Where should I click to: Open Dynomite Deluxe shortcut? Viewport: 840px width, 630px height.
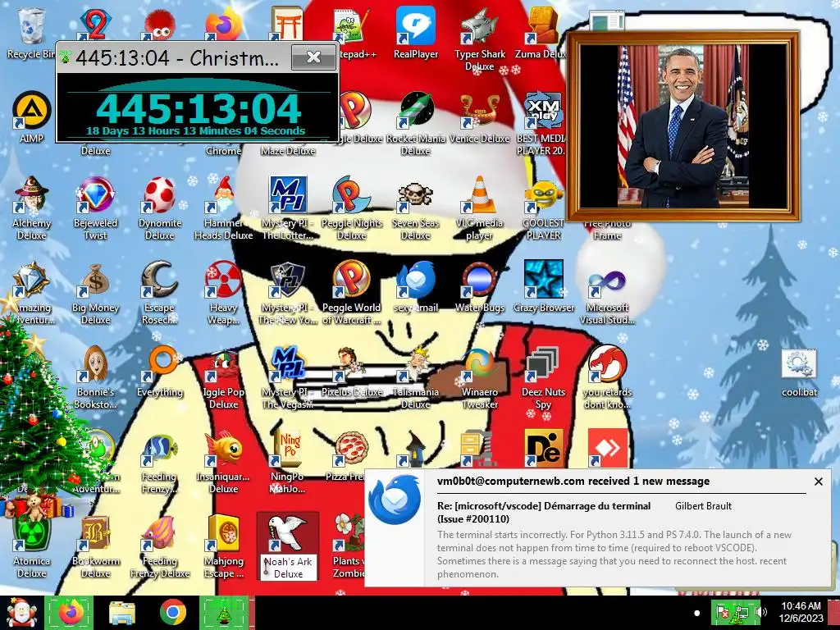(x=160, y=208)
